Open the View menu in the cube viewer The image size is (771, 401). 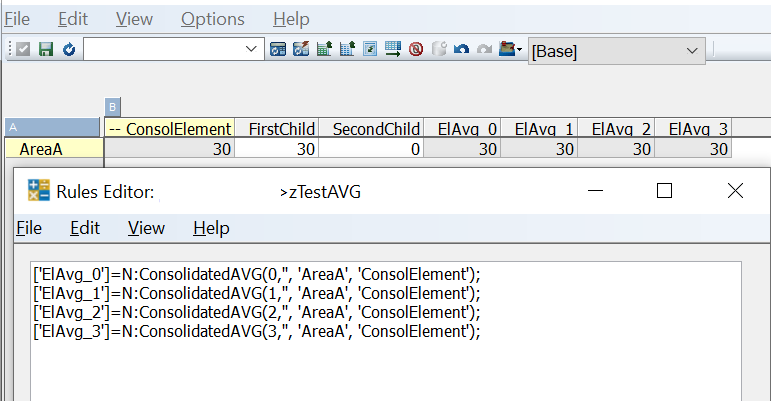coord(134,19)
